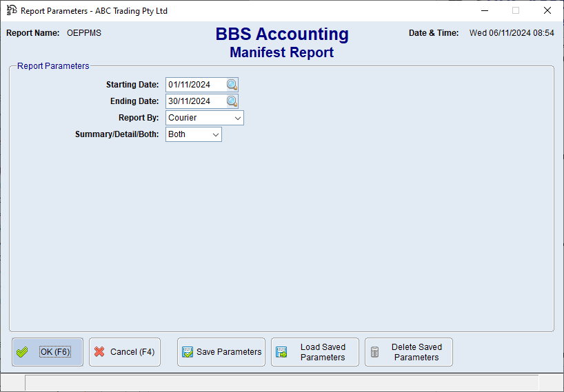Click the BBS app icon in title bar
The image size is (564, 392).
pyautogui.click(x=12, y=10)
